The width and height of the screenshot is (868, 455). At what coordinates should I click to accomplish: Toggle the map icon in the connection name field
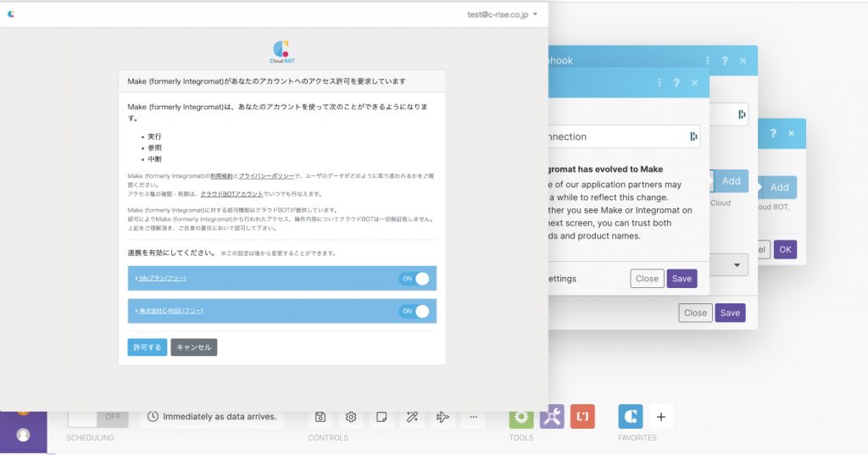pyautogui.click(x=693, y=136)
